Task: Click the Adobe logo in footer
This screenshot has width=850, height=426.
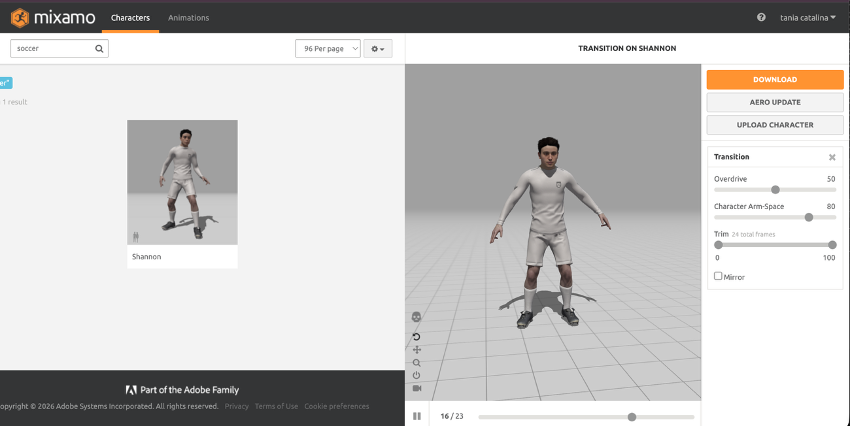Action: (131, 390)
